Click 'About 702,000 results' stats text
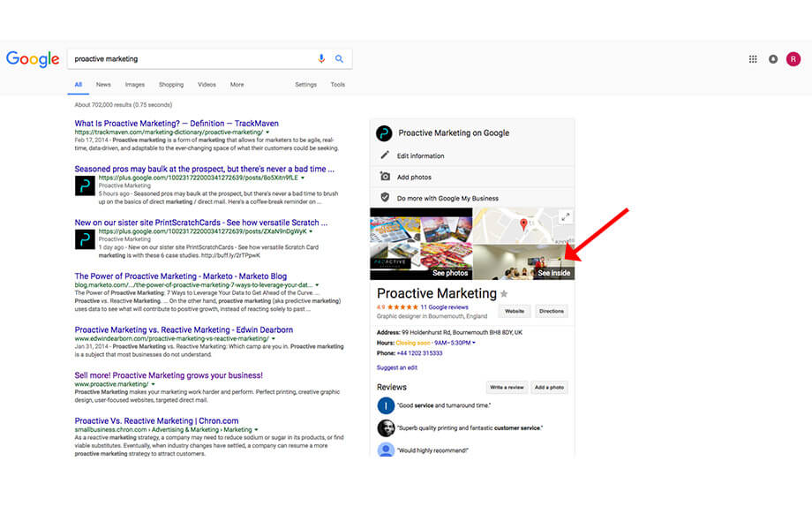The width and height of the screenshot is (812, 522). (124, 105)
